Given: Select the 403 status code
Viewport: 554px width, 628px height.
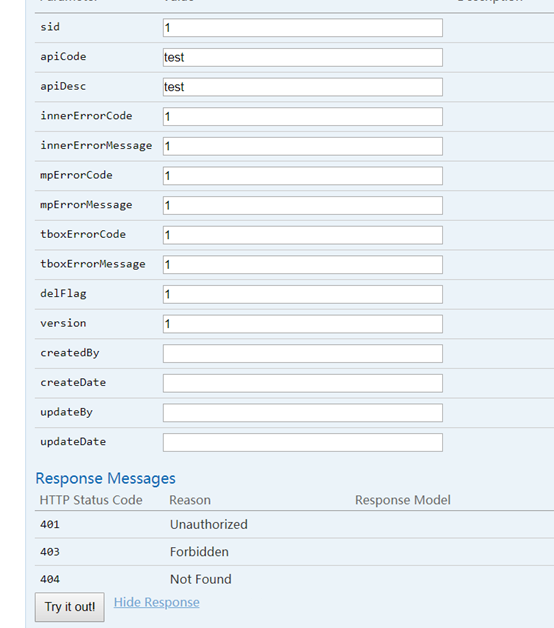Looking at the screenshot, I should [x=50, y=552].
